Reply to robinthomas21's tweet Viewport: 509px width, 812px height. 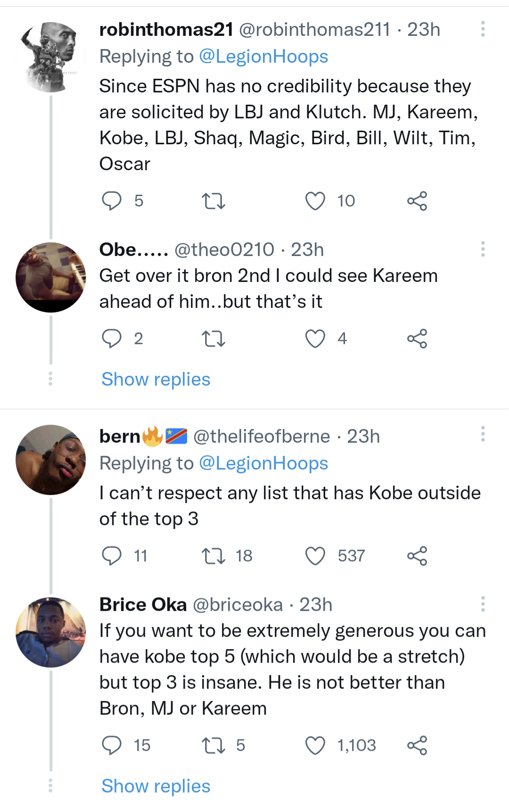tap(112, 201)
